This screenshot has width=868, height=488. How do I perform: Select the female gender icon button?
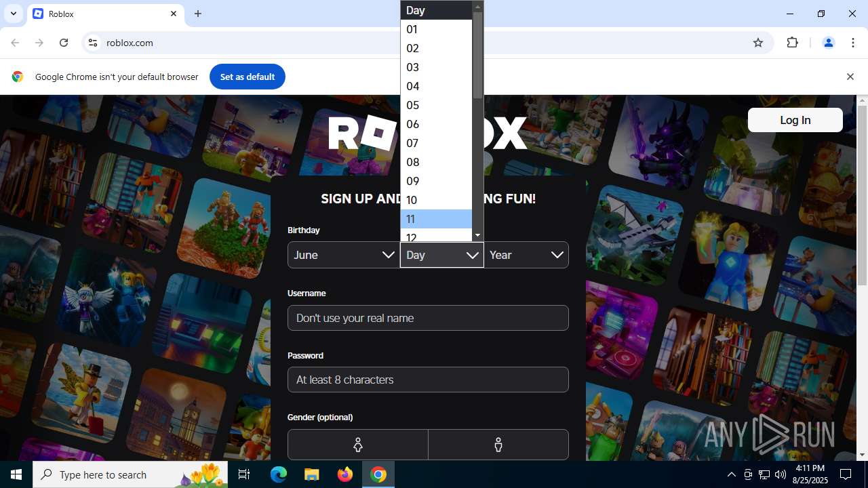[358, 445]
